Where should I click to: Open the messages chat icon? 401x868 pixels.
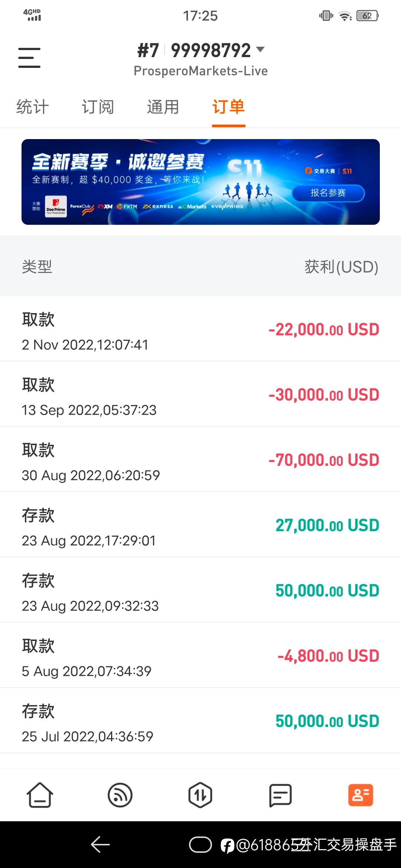(280, 795)
